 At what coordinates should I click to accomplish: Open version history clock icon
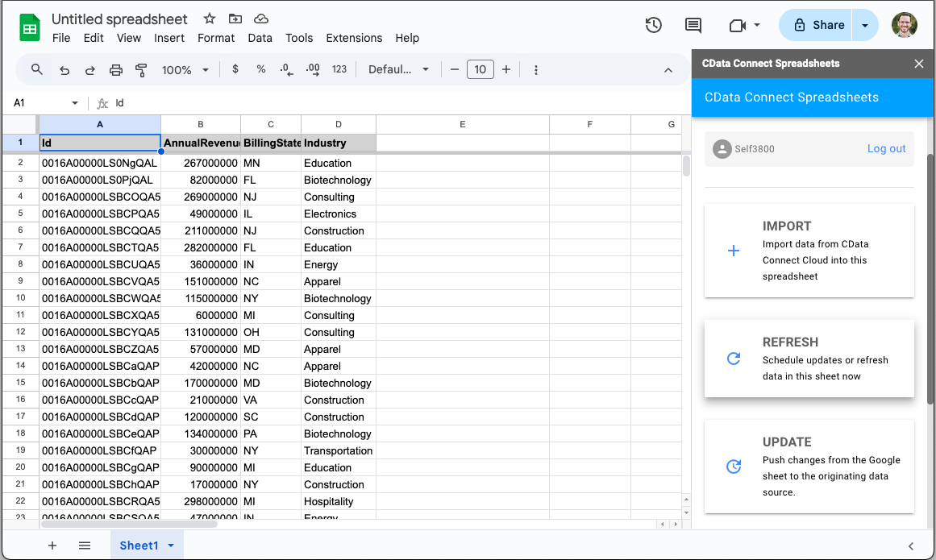coord(654,26)
